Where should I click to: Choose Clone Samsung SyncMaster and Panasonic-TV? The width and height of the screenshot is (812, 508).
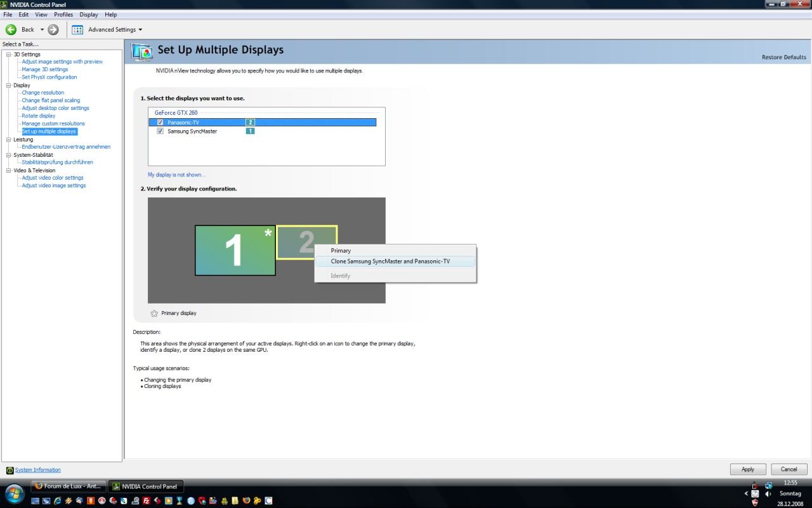pyautogui.click(x=395, y=261)
